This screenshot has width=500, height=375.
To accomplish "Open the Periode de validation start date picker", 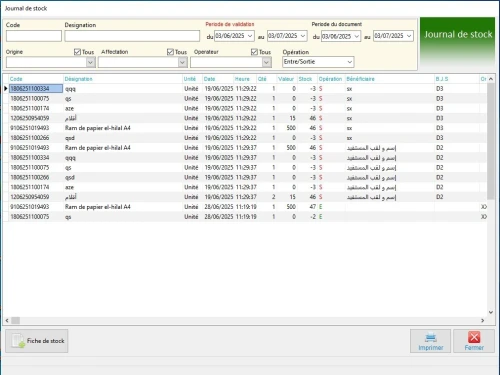I will pos(250,36).
